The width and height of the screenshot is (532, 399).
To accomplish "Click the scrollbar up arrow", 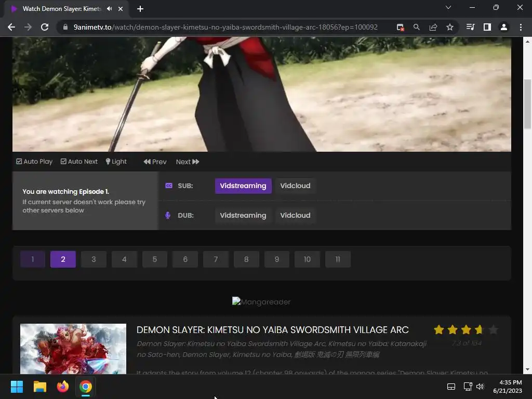I will click(527, 42).
